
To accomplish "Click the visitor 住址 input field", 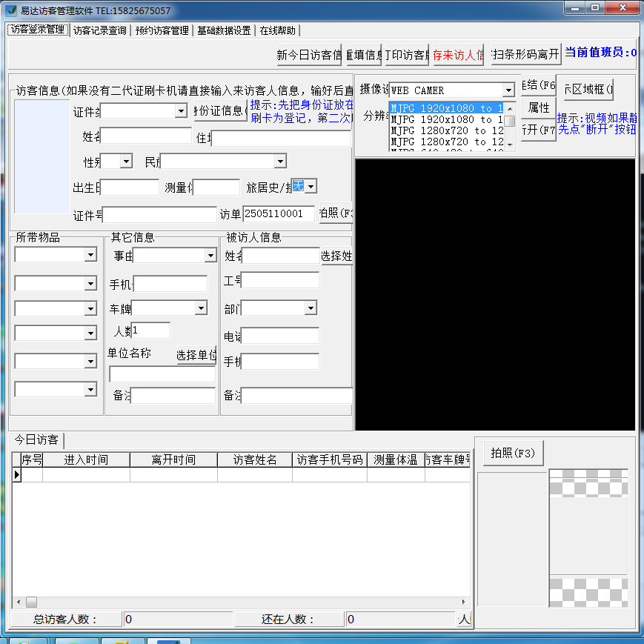I will pos(281,139).
